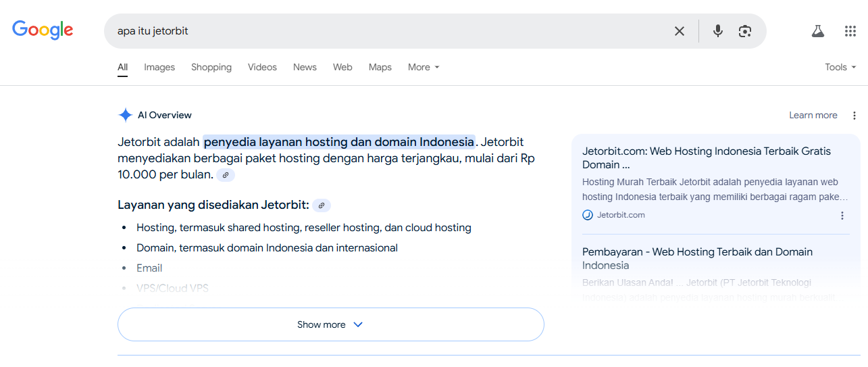
Task: Switch to the Images tab
Action: tap(159, 67)
